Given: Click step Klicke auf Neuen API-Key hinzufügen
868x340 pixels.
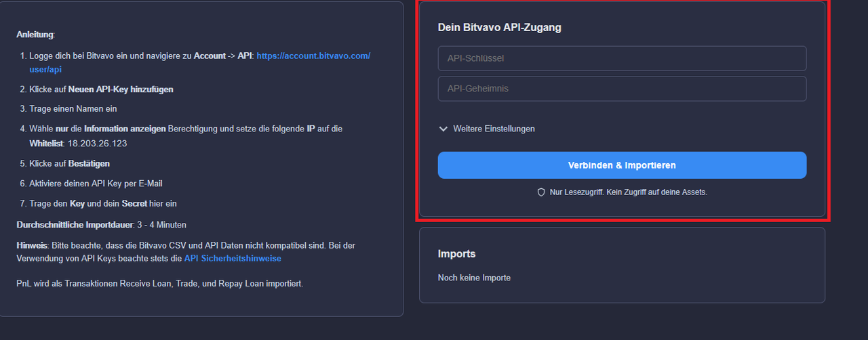Looking at the screenshot, I should pyautogui.click(x=101, y=89).
